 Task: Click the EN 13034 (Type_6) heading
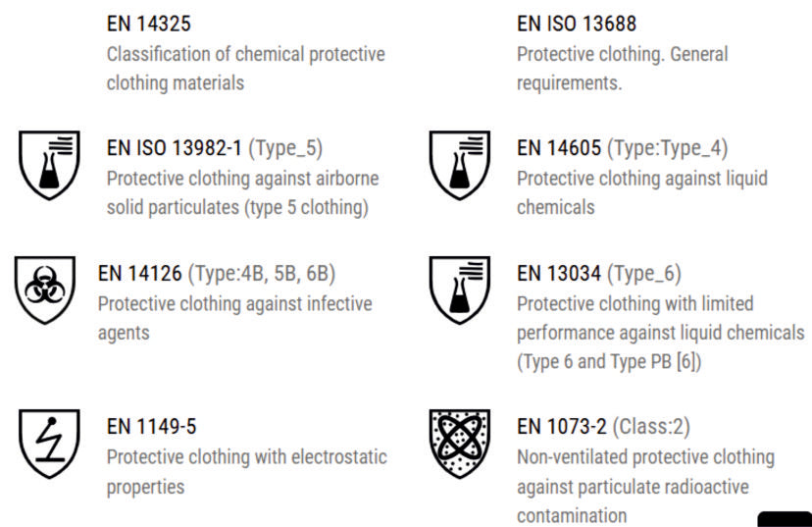598,274
